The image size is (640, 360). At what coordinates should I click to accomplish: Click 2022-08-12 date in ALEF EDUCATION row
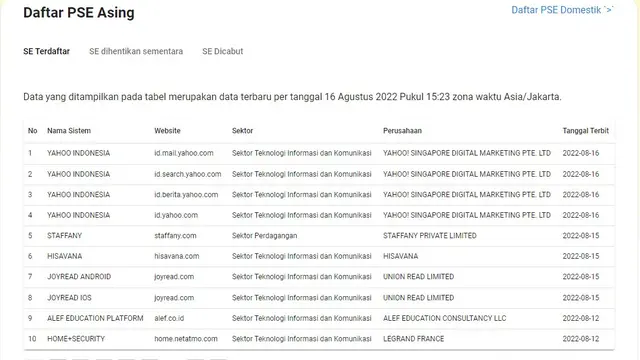pyautogui.click(x=581, y=318)
